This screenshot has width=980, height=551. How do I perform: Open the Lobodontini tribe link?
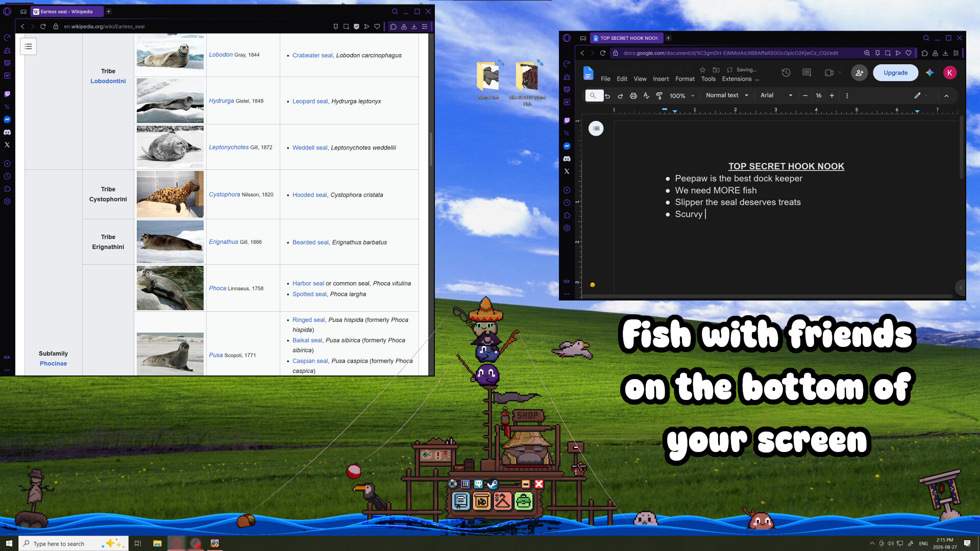[108, 81]
